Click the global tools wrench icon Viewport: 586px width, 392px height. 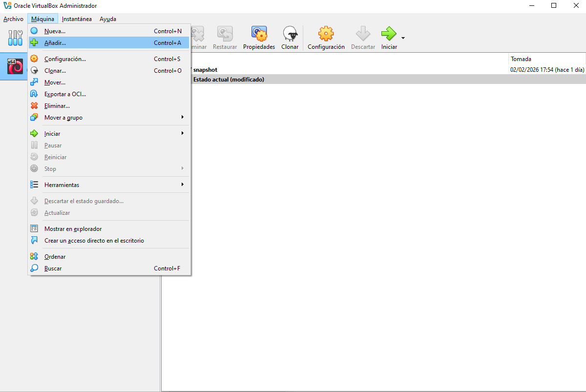(x=16, y=38)
